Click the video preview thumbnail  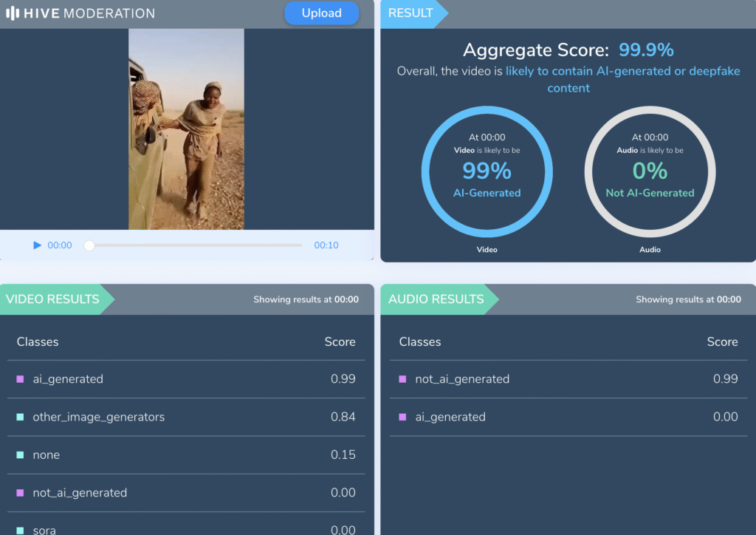click(x=186, y=129)
